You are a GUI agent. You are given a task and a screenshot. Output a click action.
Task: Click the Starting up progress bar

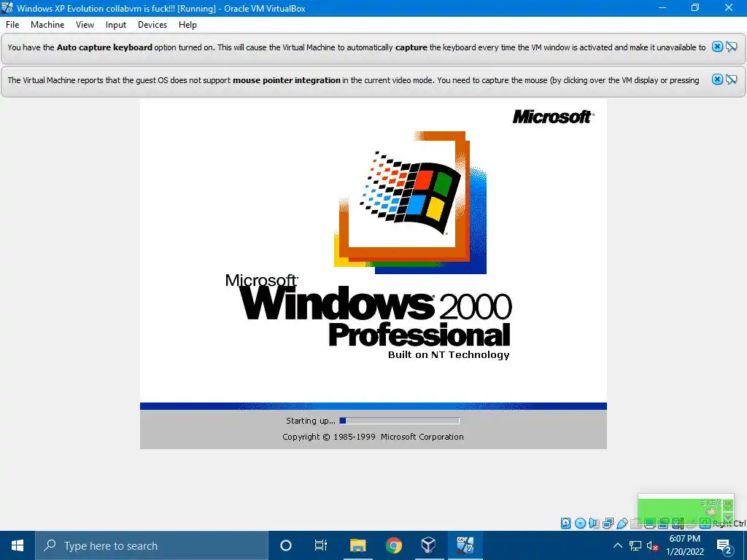point(399,421)
